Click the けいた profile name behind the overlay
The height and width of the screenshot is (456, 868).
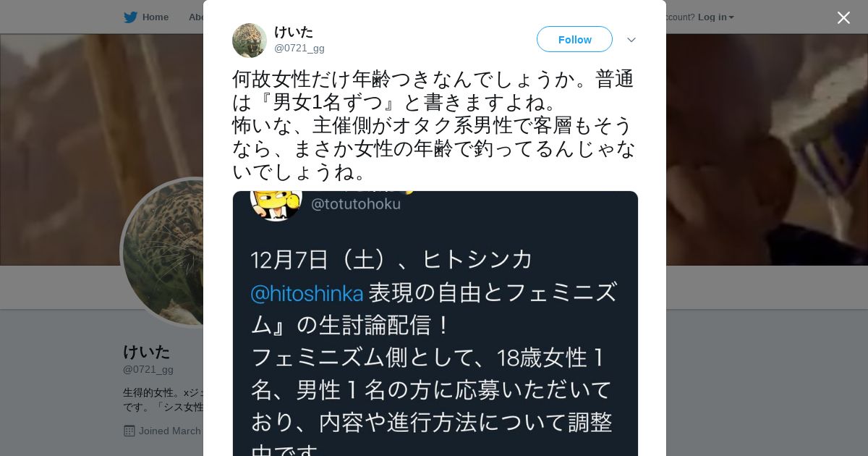pos(147,352)
